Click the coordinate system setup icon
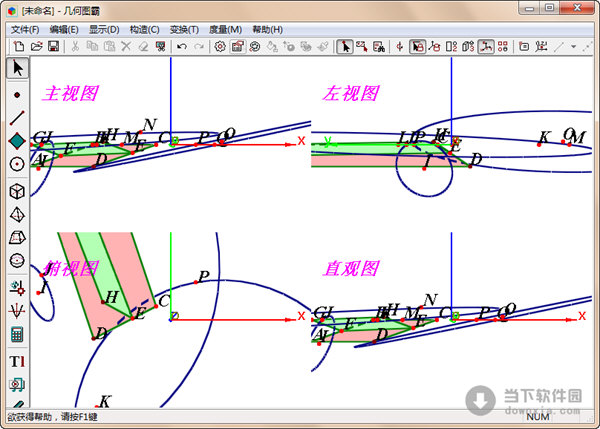Screen dimensions: 600x429 [541, 47]
